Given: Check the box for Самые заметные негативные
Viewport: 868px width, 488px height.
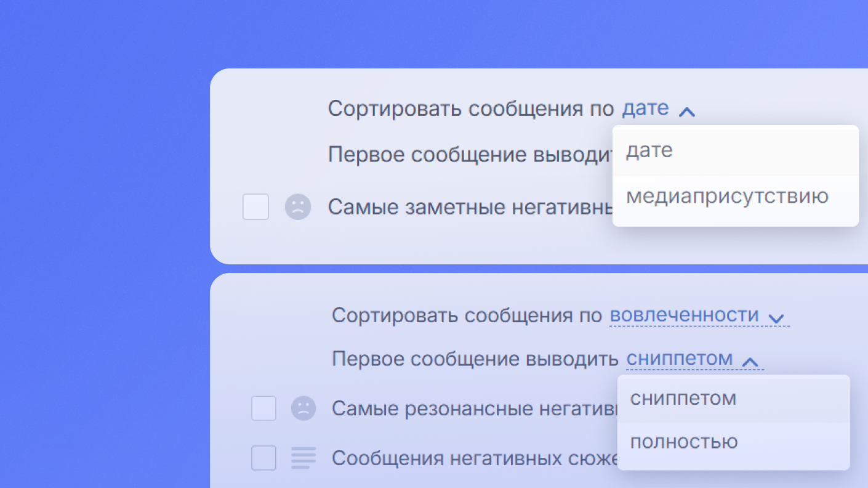Looking at the screenshot, I should tap(255, 207).
